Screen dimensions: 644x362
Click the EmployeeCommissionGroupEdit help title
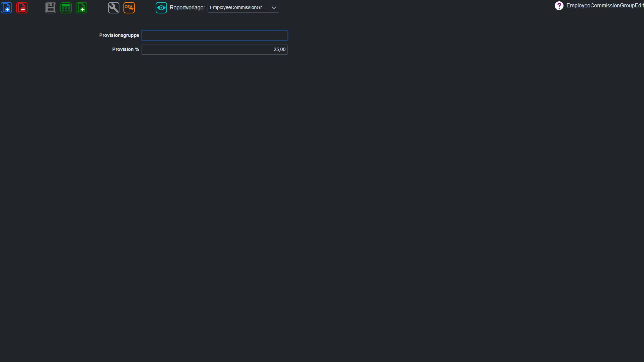605,6
